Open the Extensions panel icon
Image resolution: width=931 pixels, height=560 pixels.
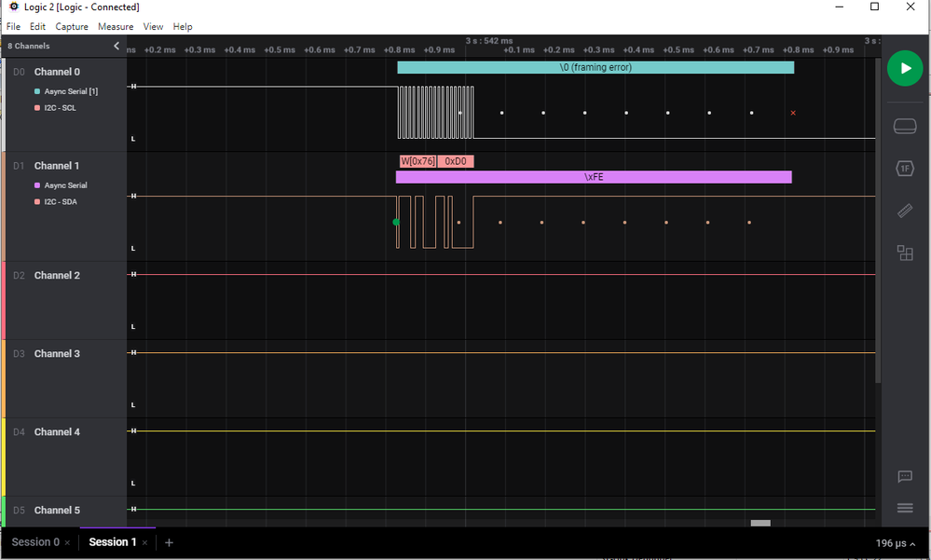tap(905, 253)
